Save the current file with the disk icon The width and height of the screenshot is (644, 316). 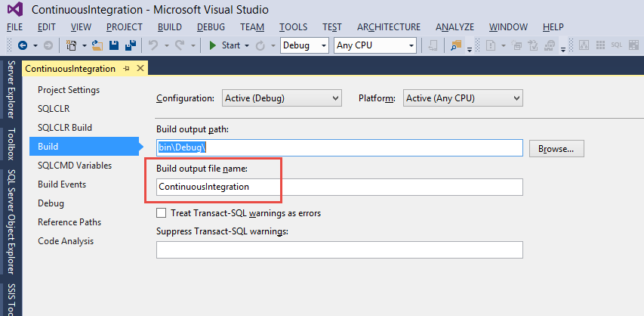115,45
